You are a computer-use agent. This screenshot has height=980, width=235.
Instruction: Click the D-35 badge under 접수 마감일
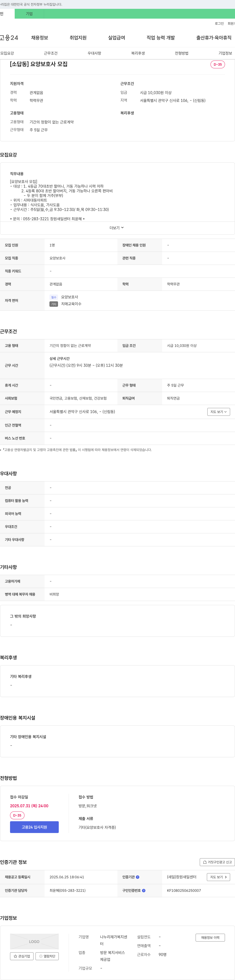(x=17, y=815)
